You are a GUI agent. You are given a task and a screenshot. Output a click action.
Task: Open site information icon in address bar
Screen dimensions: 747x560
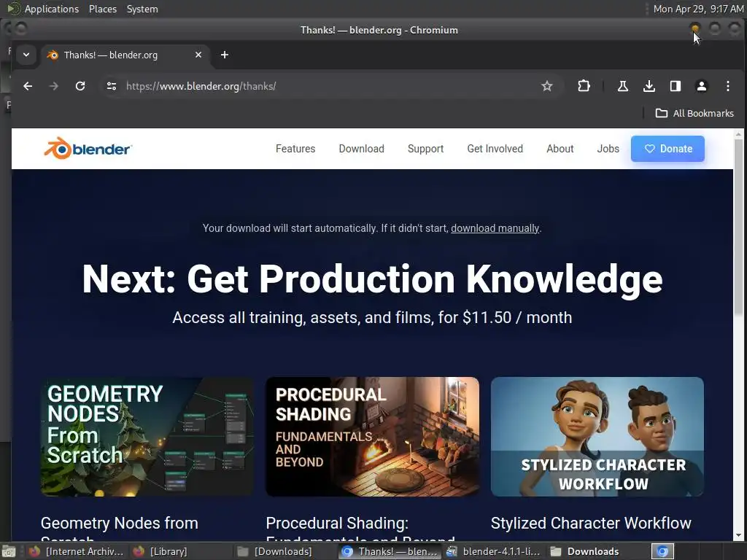[x=112, y=86]
